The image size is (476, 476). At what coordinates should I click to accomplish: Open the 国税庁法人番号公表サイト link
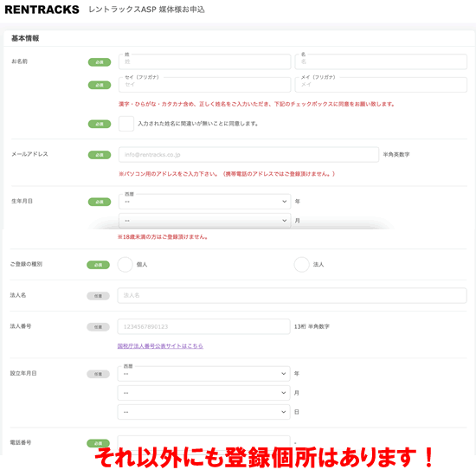[160, 346]
